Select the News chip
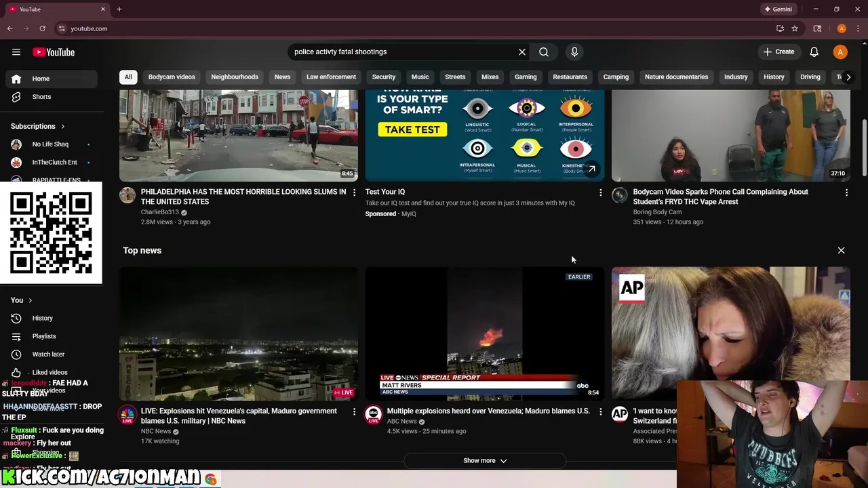The width and height of the screenshot is (868, 488). pos(282,77)
